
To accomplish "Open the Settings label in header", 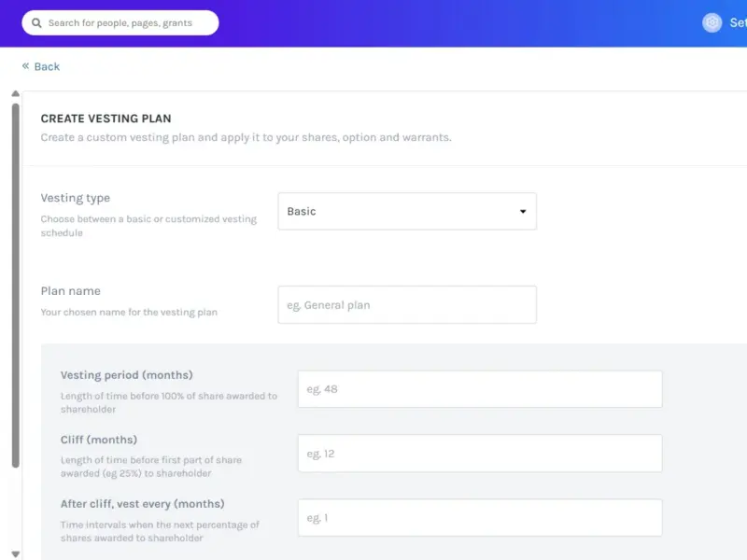I will (738, 22).
